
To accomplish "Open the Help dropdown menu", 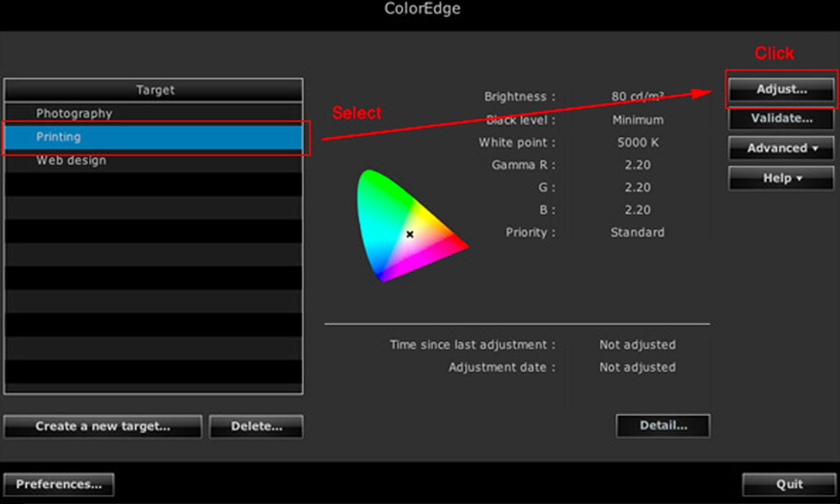I will coord(781,178).
